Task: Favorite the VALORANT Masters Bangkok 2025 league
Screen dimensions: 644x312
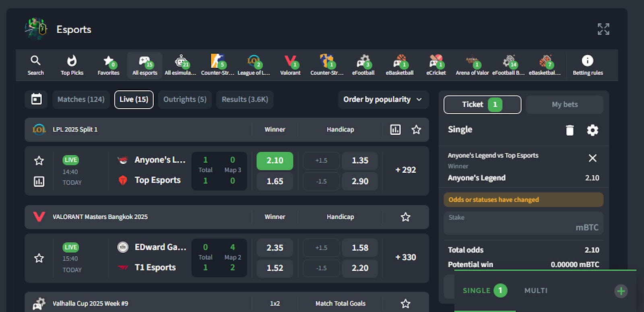Action: click(405, 217)
